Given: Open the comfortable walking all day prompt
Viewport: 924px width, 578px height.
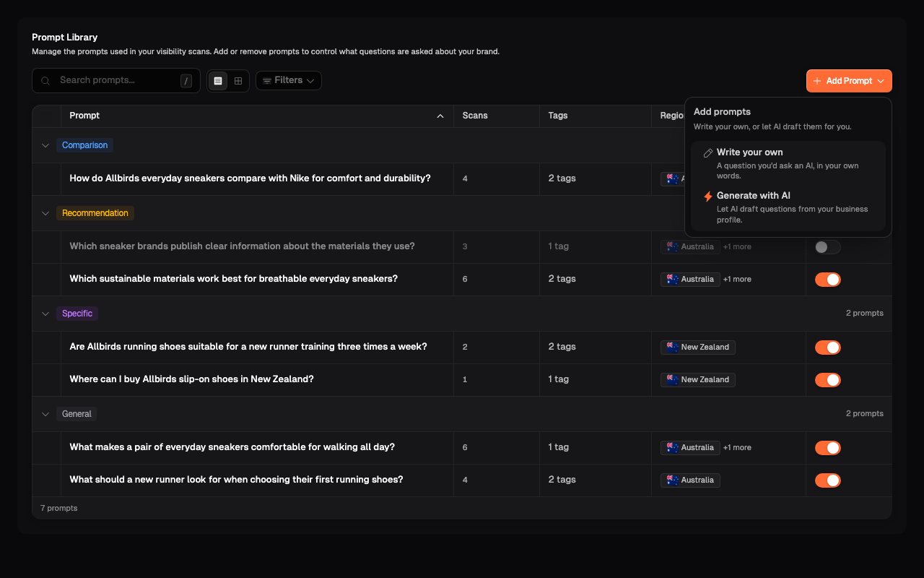Looking at the screenshot, I should pyautogui.click(x=232, y=447).
